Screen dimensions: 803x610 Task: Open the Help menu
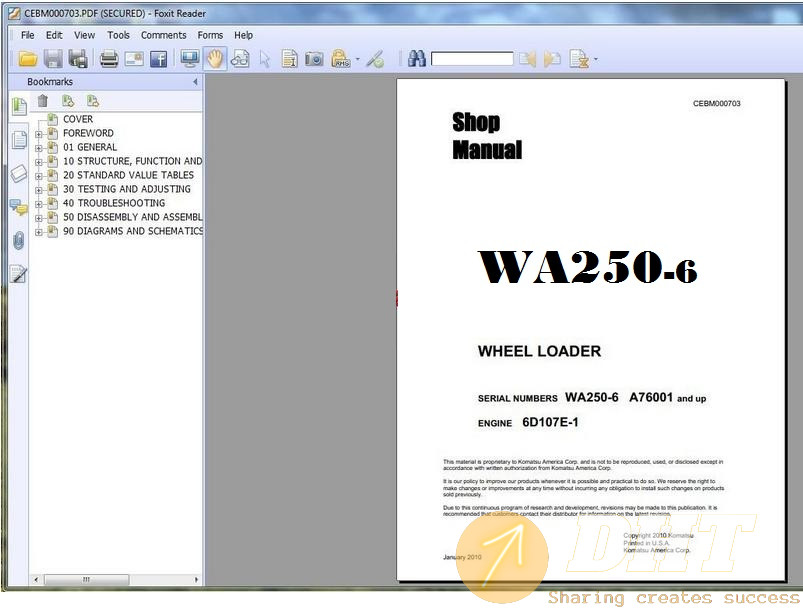(243, 35)
